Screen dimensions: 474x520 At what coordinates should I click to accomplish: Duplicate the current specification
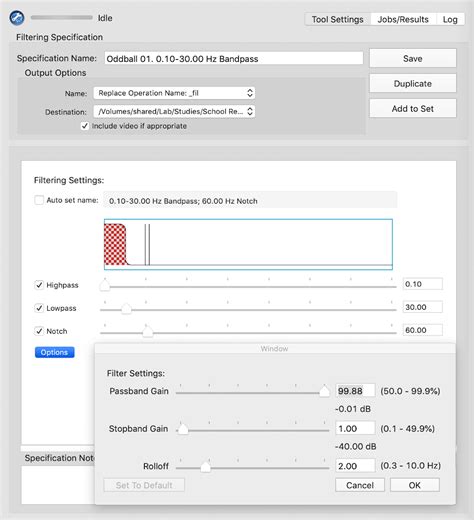[413, 83]
